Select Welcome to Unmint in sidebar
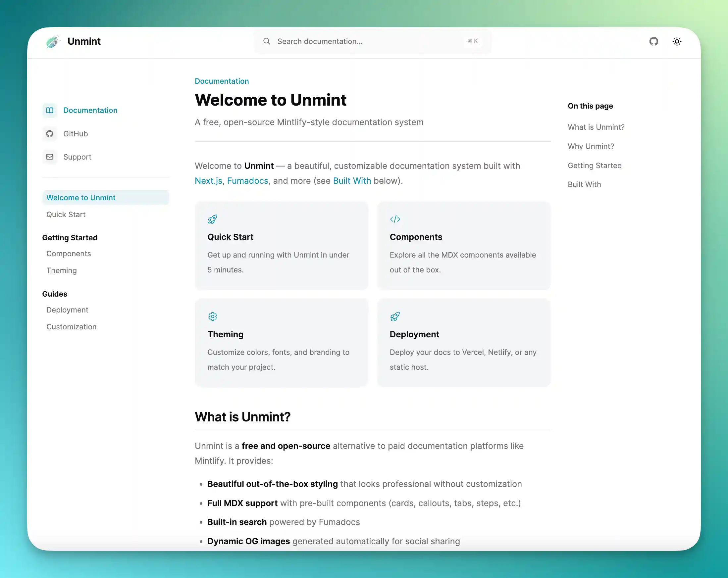The width and height of the screenshot is (728, 578). [81, 197]
